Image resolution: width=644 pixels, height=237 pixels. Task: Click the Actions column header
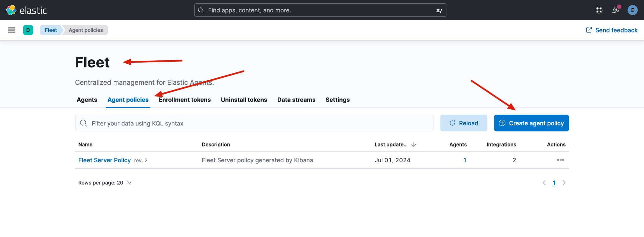click(556, 144)
